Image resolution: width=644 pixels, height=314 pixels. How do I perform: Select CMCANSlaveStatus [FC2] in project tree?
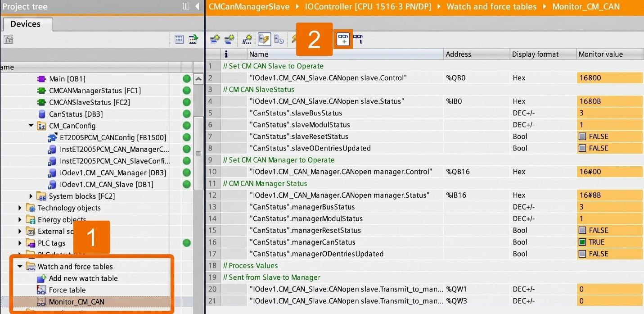[89, 102]
